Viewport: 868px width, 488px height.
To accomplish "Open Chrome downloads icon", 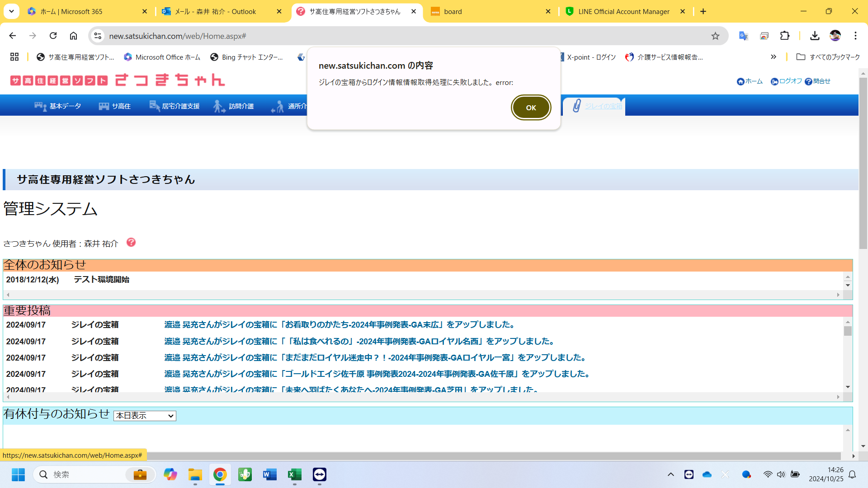I will pyautogui.click(x=815, y=36).
